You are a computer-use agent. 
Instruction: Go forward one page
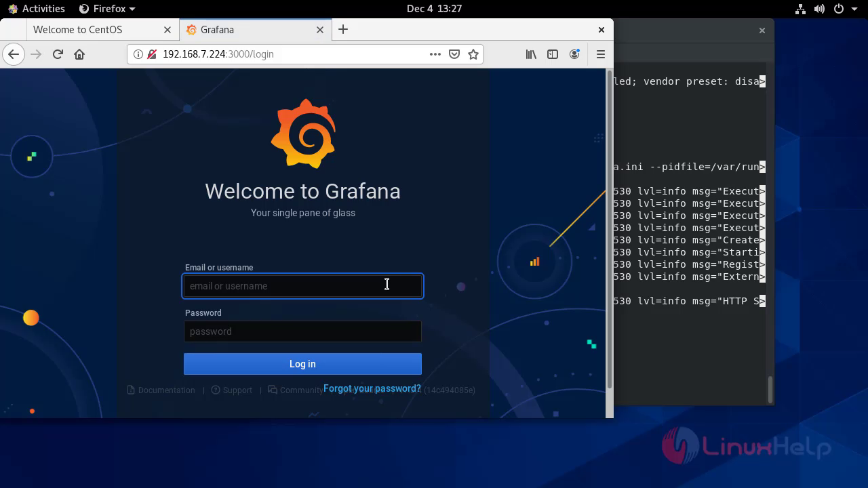[x=36, y=54]
